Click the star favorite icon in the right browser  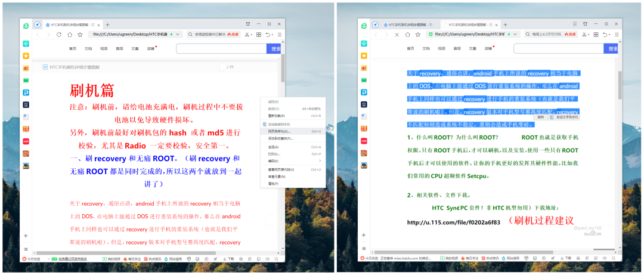tap(417, 35)
